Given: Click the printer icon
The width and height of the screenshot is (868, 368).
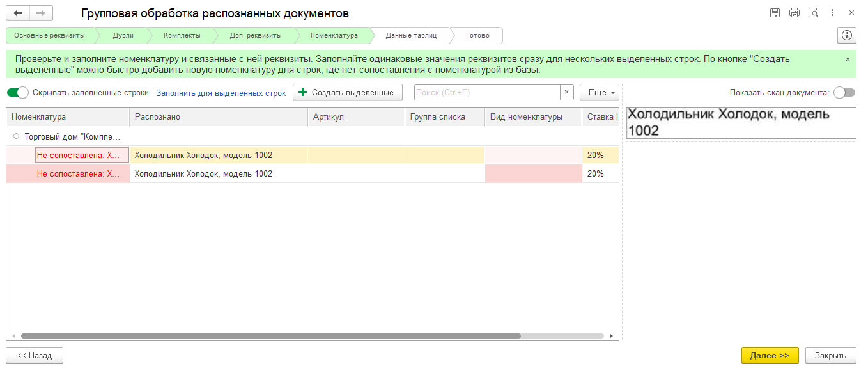Looking at the screenshot, I should (794, 13).
